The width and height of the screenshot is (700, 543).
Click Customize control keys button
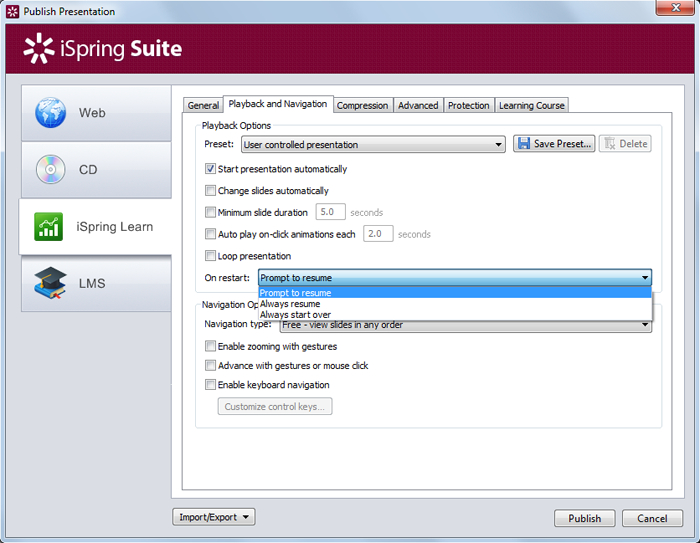pyautogui.click(x=275, y=406)
